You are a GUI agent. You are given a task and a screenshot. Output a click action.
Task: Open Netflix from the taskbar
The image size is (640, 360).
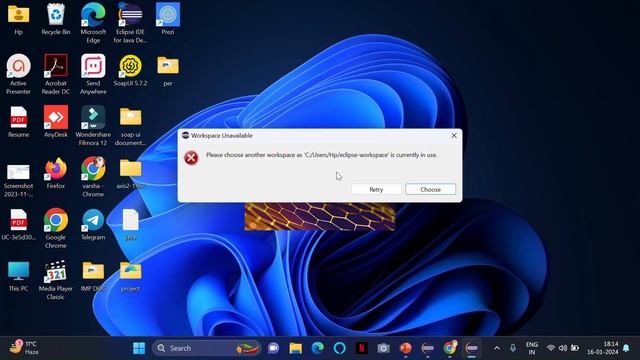coord(361,348)
